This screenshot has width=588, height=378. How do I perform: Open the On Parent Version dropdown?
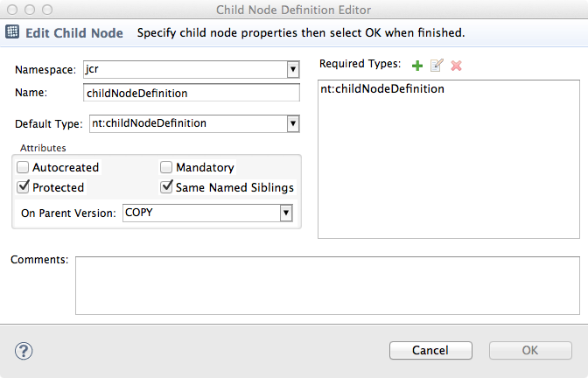tap(285, 213)
